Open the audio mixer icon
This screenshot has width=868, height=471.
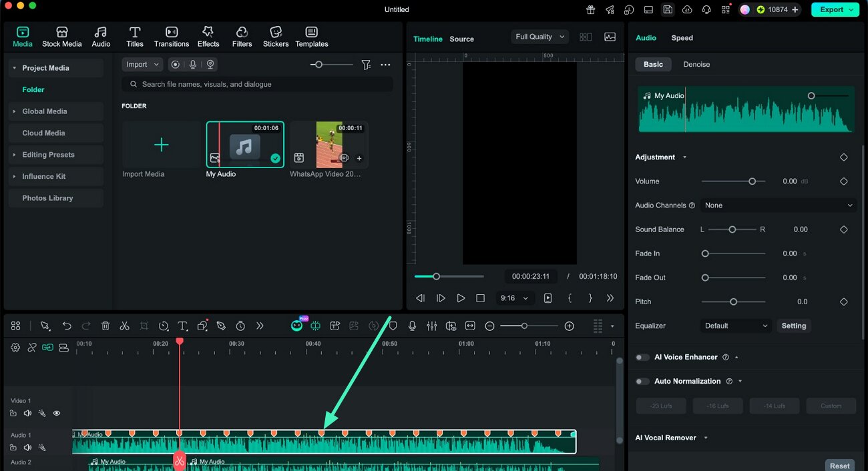click(x=432, y=326)
